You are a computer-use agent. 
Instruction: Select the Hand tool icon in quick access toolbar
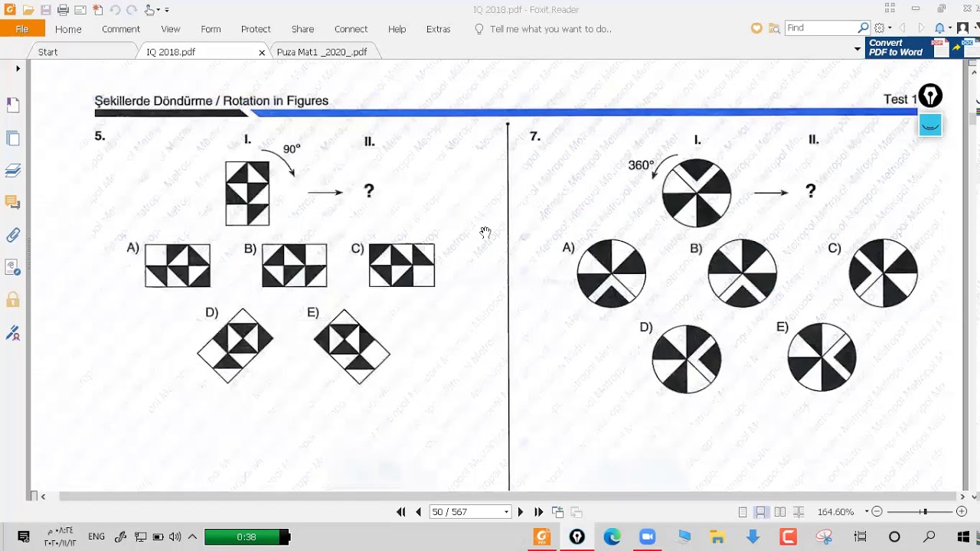150,10
